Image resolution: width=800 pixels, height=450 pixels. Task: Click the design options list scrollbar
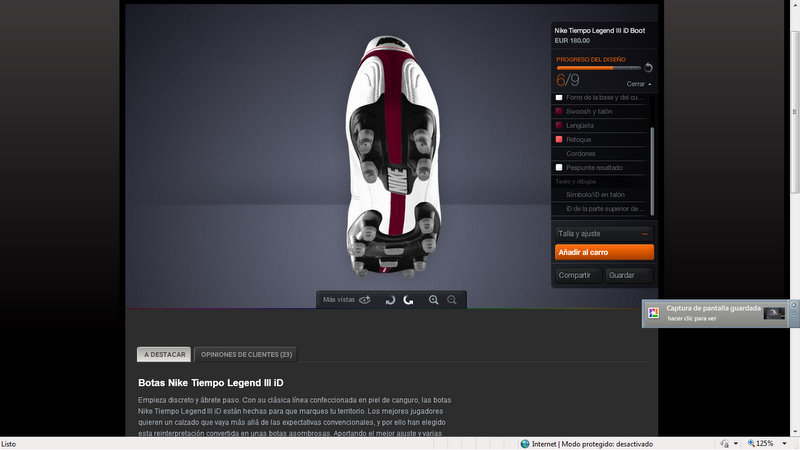pos(652,171)
